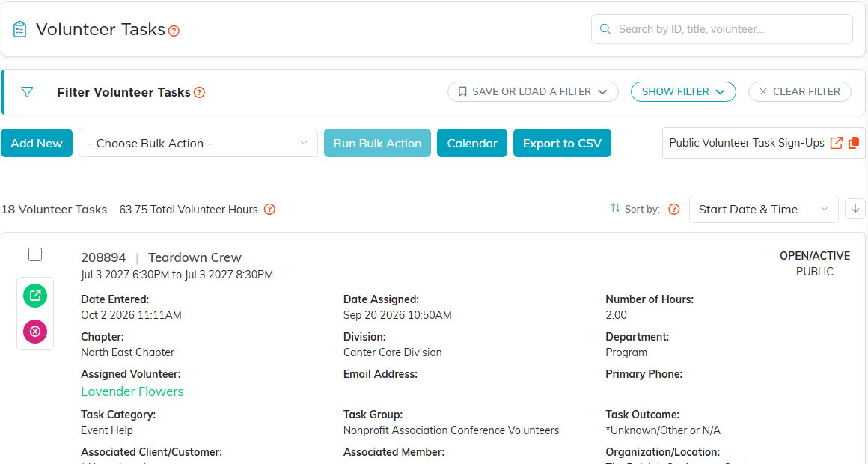Open help icon beside Volunteer Tasks title

[174, 31]
